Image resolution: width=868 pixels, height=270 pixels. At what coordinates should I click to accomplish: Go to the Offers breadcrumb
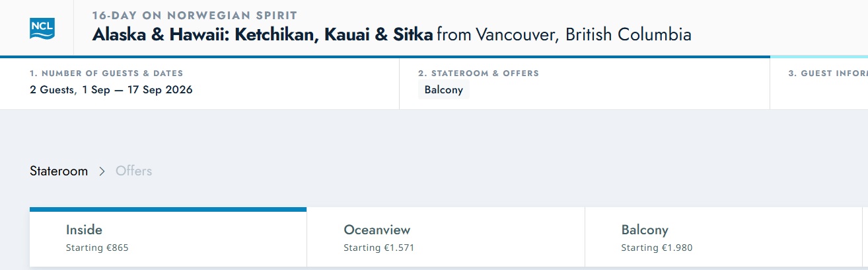[x=134, y=171]
